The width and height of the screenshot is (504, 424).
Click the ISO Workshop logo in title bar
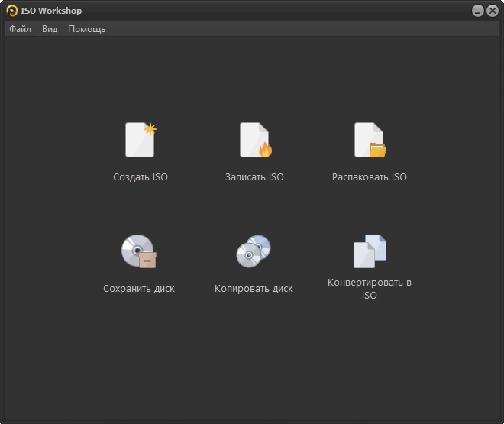tap(11, 11)
